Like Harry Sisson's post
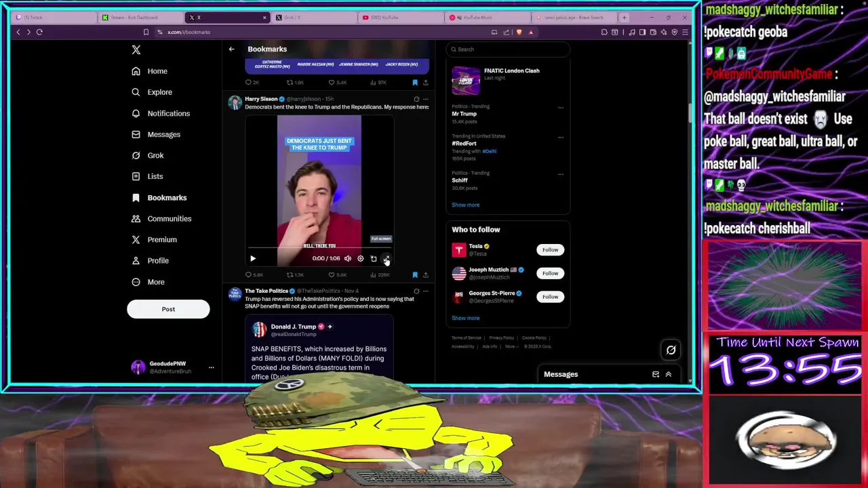868x488 pixels. 337,274
